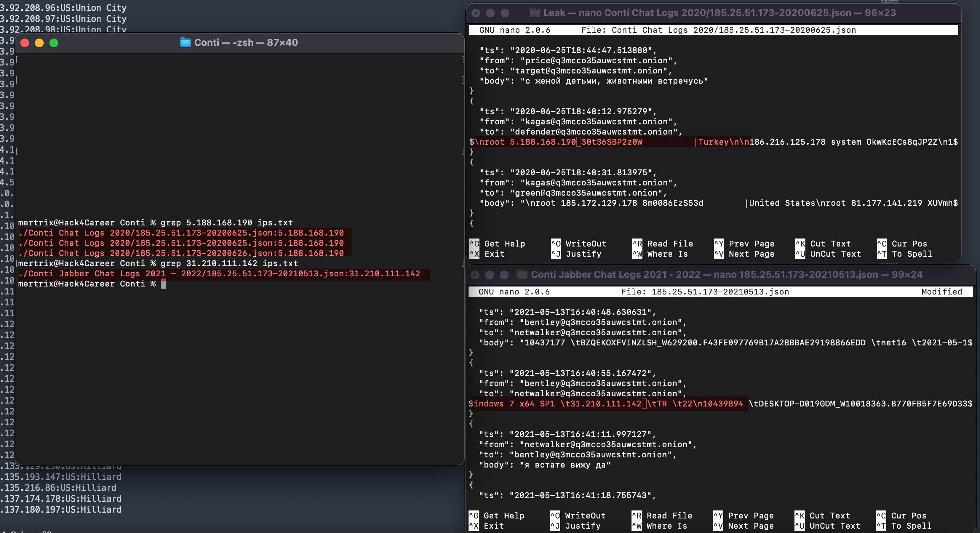Click 'Cut Text' in the top nano window

830,244
